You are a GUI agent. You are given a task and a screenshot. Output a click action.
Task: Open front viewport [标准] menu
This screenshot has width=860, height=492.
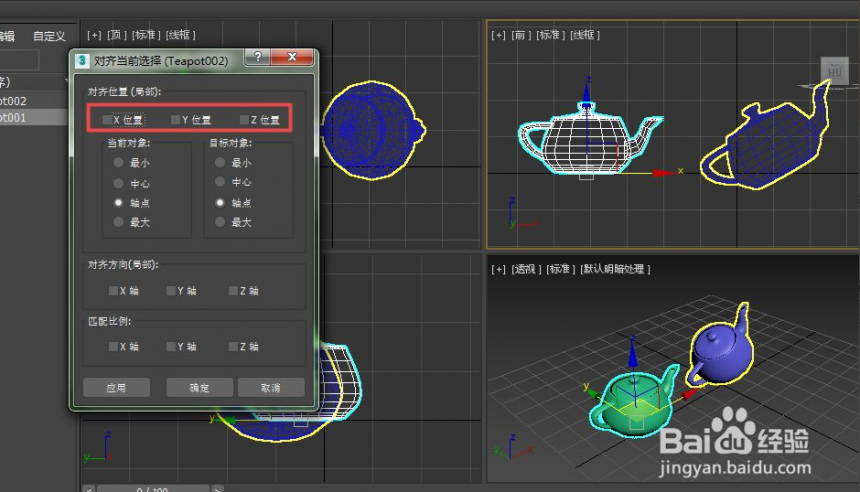pos(550,35)
